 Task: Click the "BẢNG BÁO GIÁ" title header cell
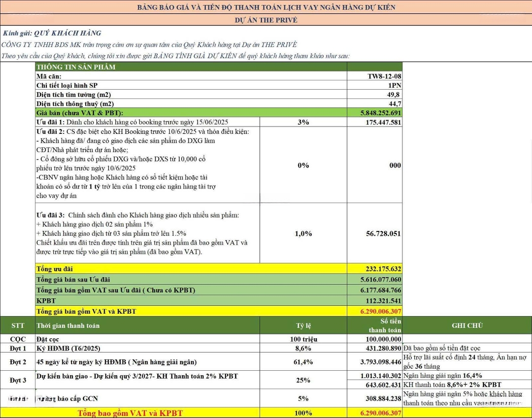click(x=266, y=7)
